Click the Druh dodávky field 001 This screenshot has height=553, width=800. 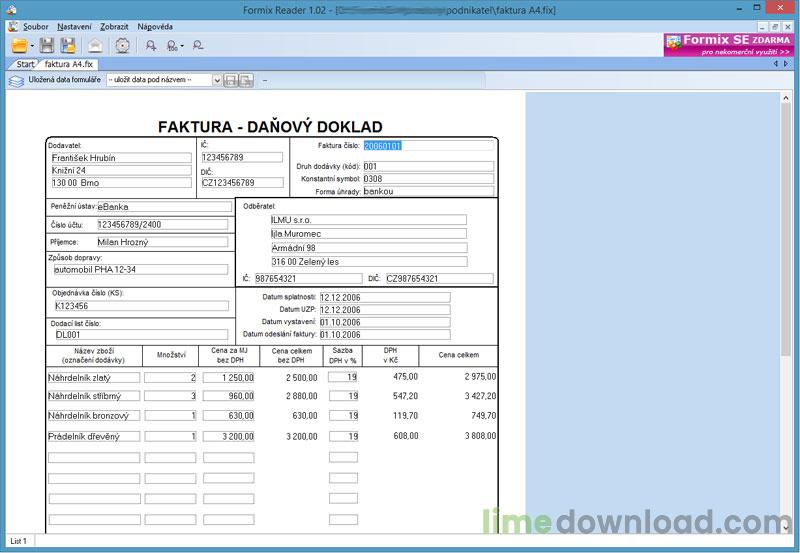click(x=428, y=166)
